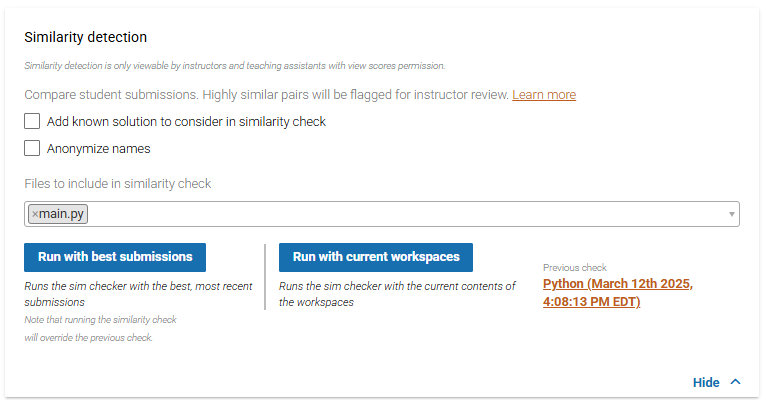Click the 'Files to include in similarity check' label
763x400 pixels.
point(118,183)
